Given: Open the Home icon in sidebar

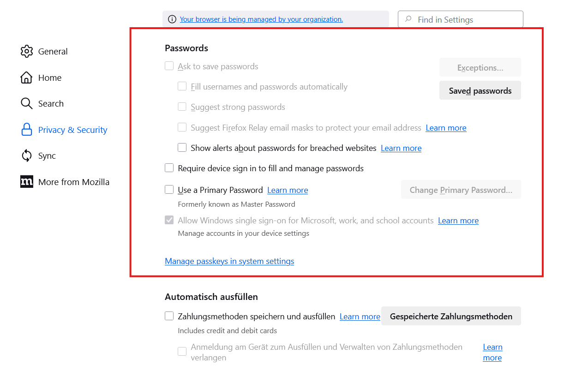Looking at the screenshot, I should [27, 78].
